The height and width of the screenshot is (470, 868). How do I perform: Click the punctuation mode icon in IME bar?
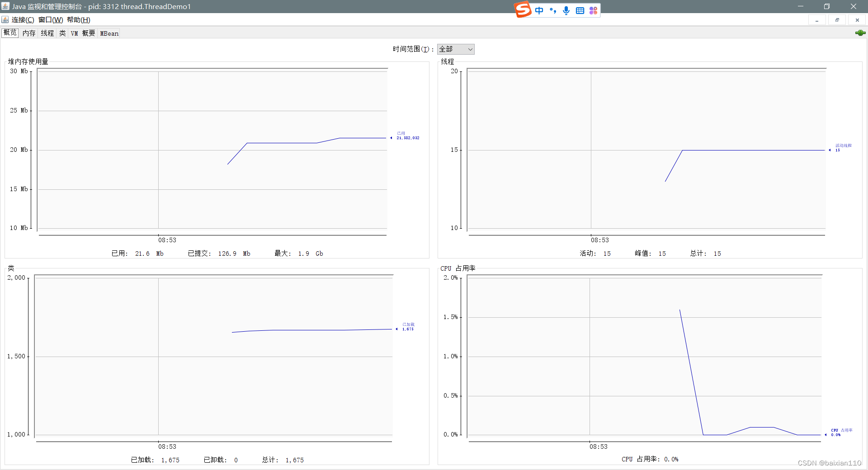tap(553, 10)
